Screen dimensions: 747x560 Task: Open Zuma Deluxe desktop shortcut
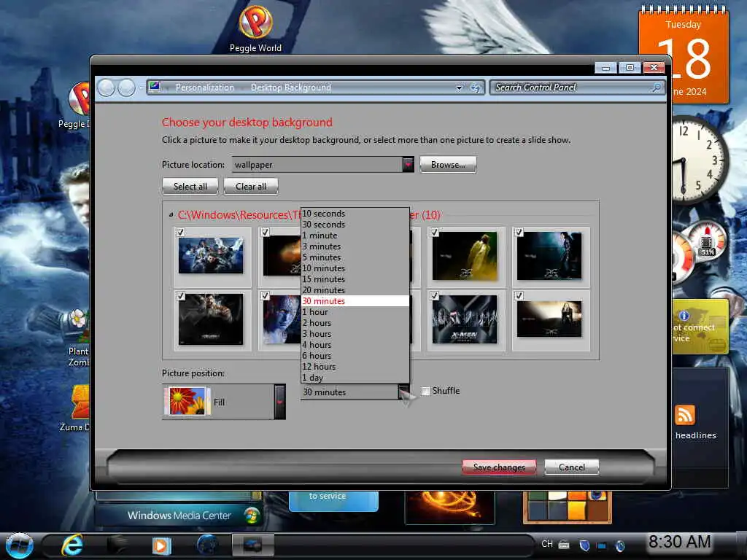pyautogui.click(x=76, y=408)
